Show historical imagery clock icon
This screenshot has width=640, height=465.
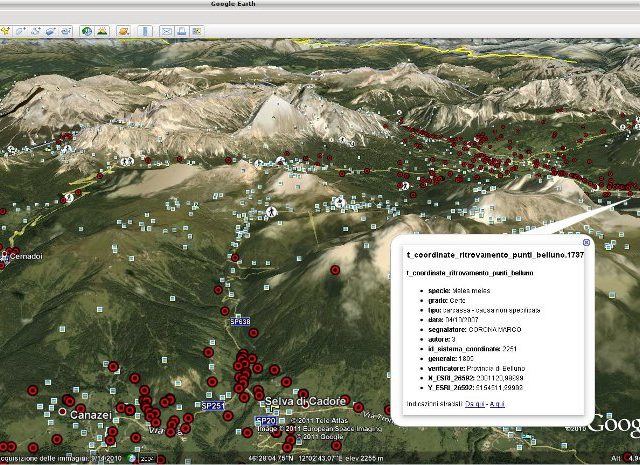[x=86, y=31]
